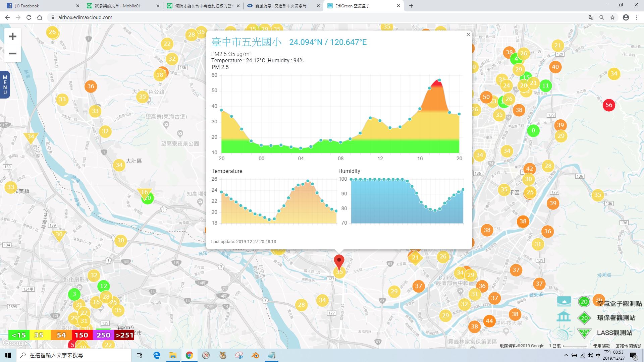Click the EPA building icon in legend
Screen dimensions: 644x362
click(x=563, y=316)
